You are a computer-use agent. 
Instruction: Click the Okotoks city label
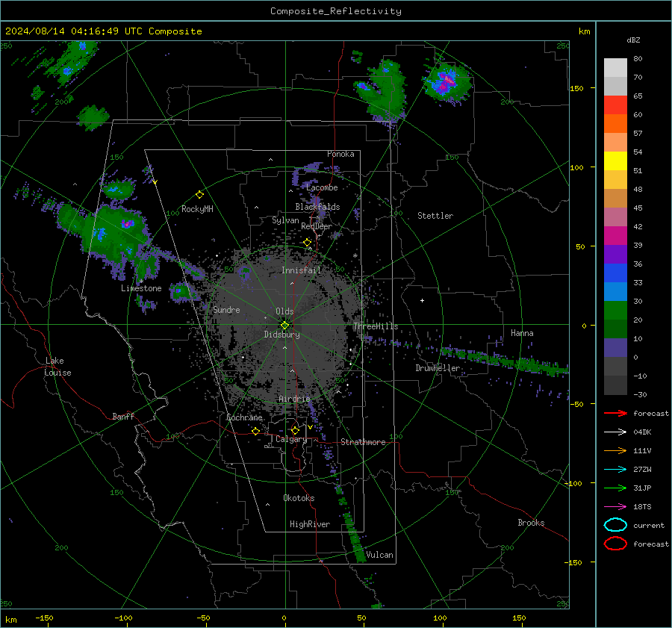click(299, 498)
